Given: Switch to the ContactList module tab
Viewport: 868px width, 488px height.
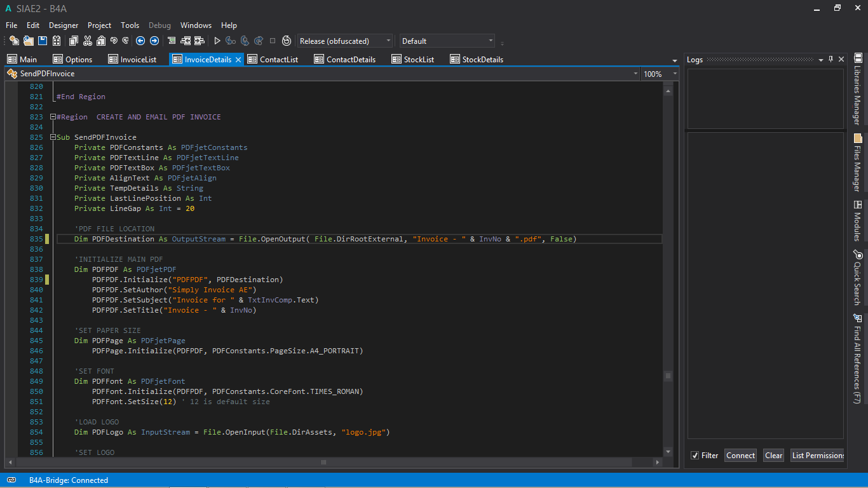Looking at the screenshot, I should point(273,59).
